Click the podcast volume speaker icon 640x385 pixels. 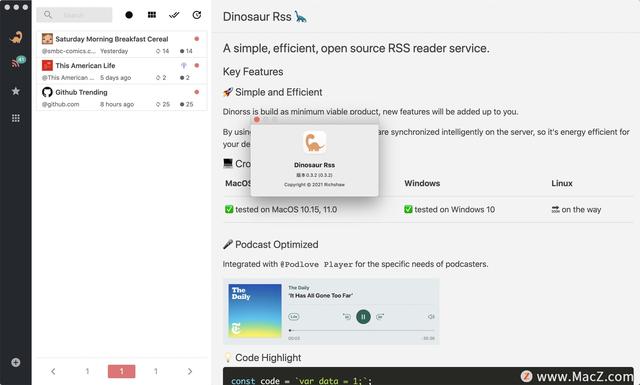click(431, 316)
